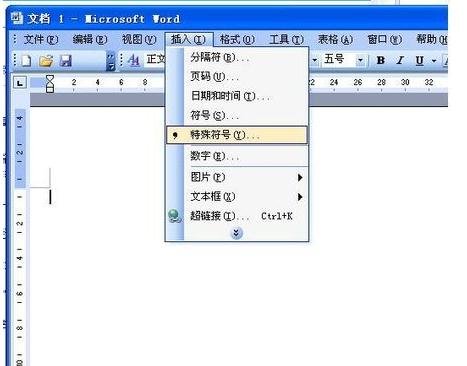Toggle Italic formatting
Image resolution: width=467 pixels, height=366 pixels.
point(400,60)
